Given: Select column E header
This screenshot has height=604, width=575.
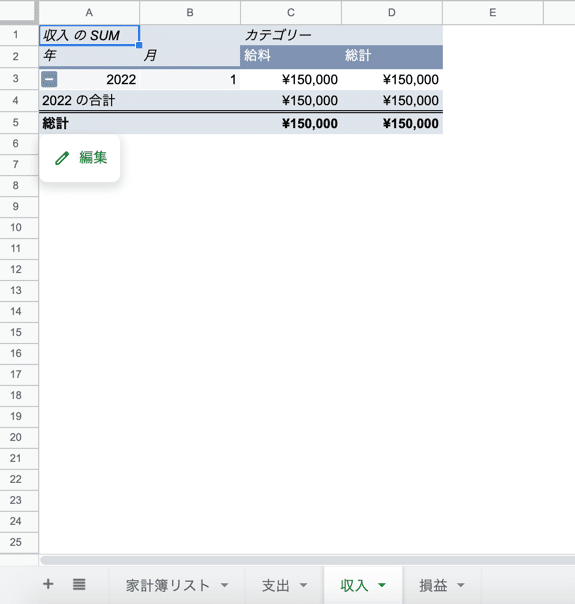Looking at the screenshot, I should tap(493, 13).
